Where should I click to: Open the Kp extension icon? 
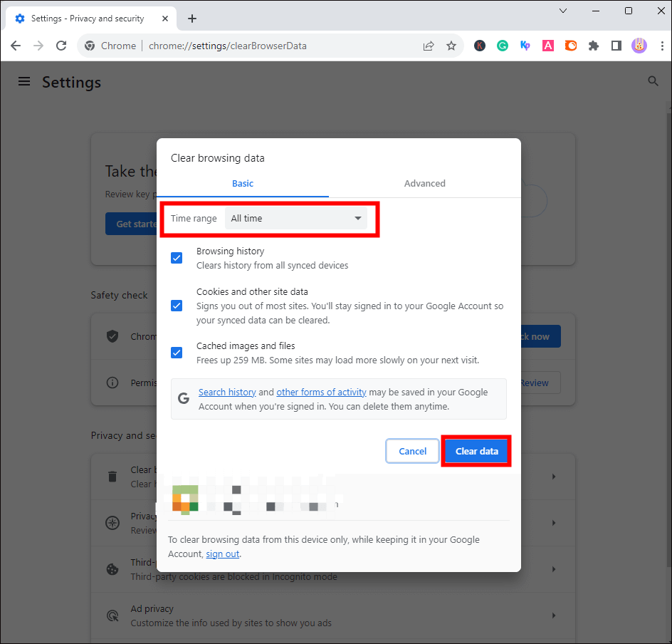[x=525, y=46]
